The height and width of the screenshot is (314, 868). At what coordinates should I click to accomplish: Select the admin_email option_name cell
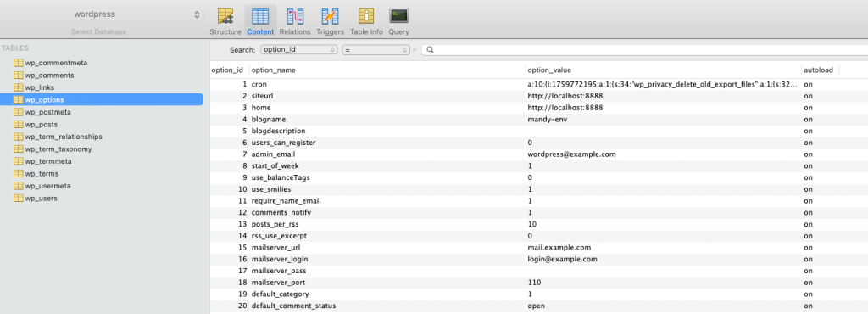click(273, 154)
